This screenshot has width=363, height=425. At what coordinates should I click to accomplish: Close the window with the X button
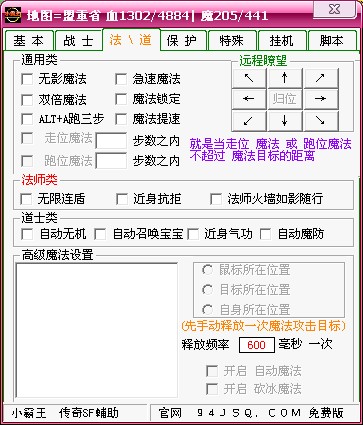tap(334, 9)
